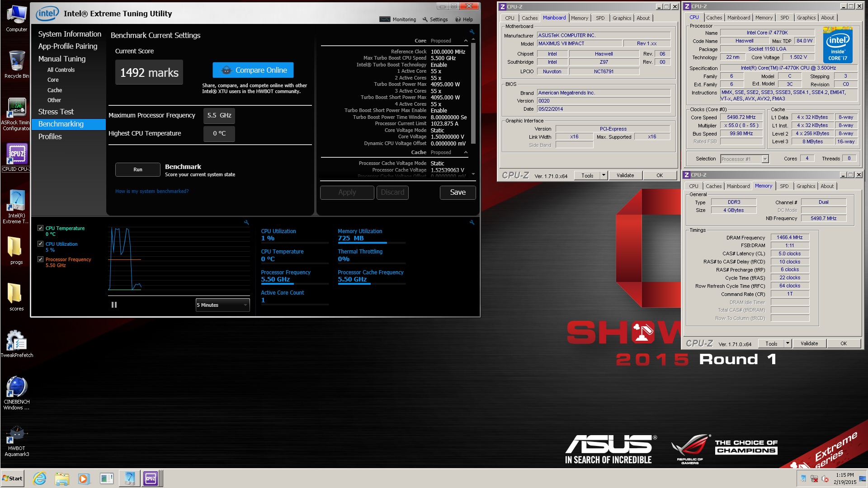
Task: Open ASRock Timing Configurator icon
Action: tap(16, 114)
